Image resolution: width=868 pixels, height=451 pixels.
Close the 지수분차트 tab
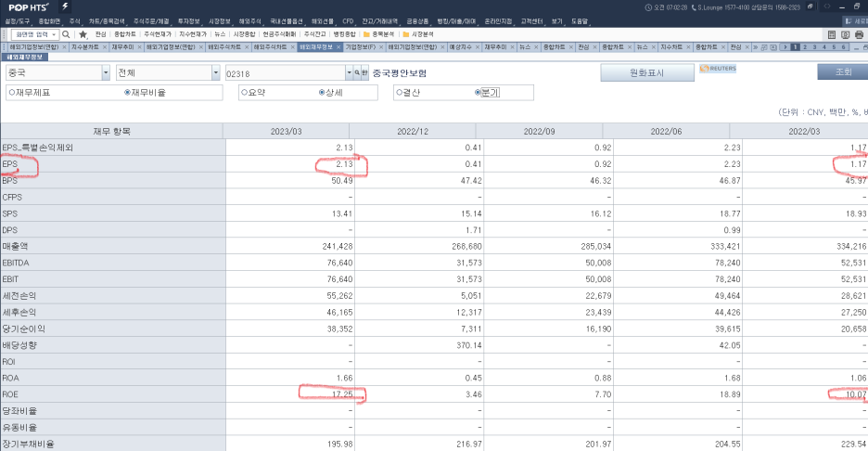tap(105, 47)
